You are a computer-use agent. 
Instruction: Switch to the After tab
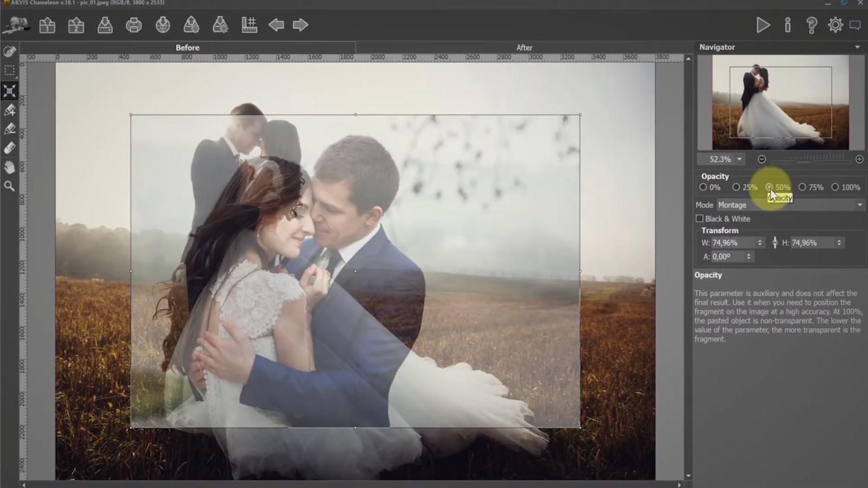coord(524,48)
